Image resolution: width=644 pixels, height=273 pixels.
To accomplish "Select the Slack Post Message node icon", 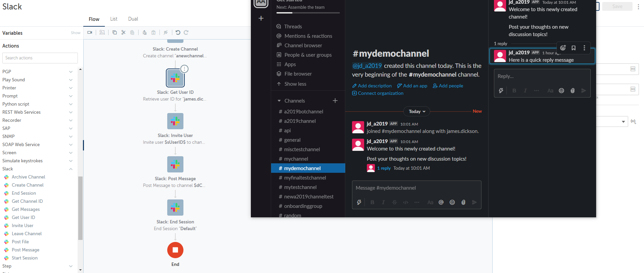I will [175, 164].
